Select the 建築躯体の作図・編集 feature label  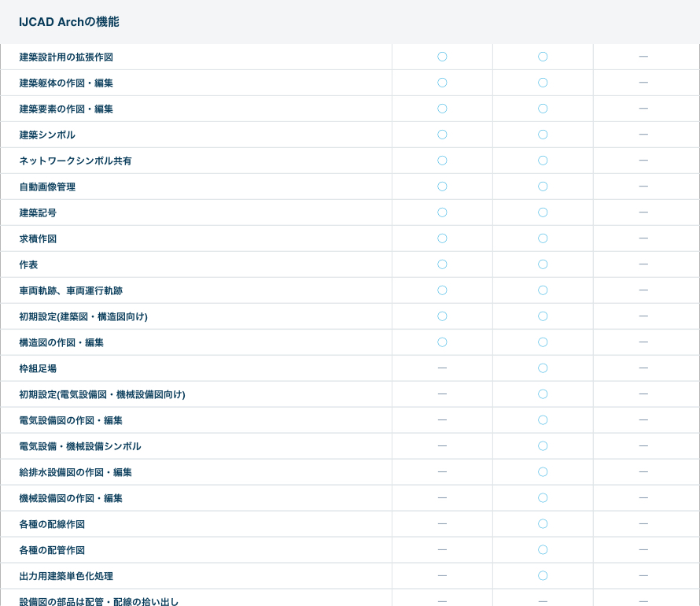coord(66,83)
